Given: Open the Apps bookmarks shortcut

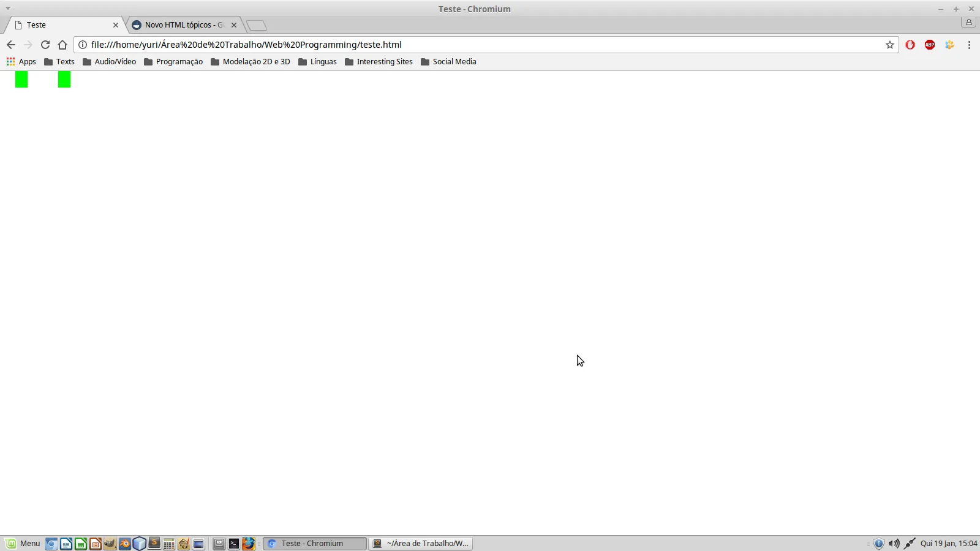Looking at the screenshot, I should (x=21, y=62).
